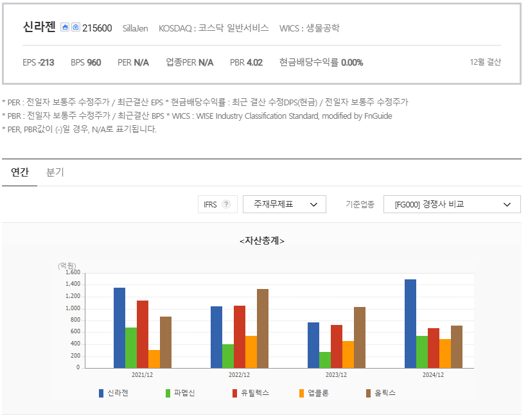This screenshot has width=528, height=420.
Task: Click the 12월 결산 label
Action: (485, 62)
